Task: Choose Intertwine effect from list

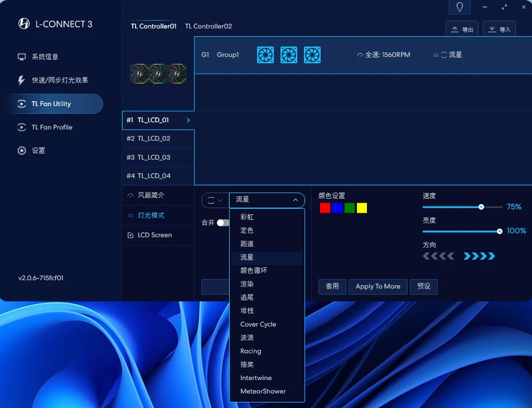Action: pyautogui.click(x=267, y=378)
